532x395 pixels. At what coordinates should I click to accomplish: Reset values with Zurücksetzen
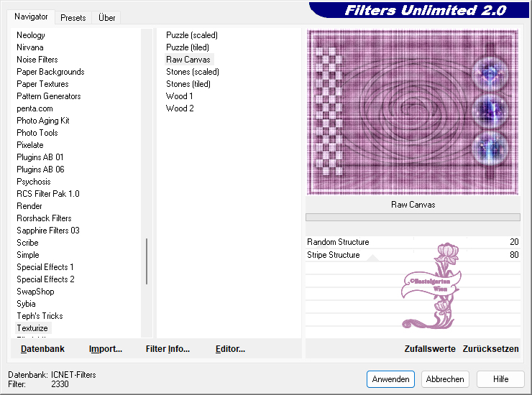(490, 349)
